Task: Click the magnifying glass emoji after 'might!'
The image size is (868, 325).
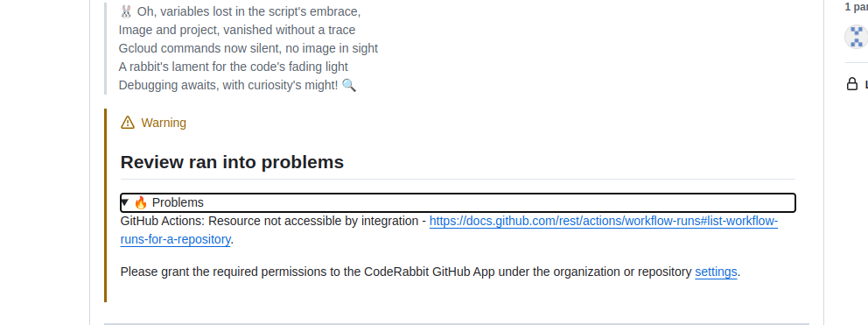Action: point(349,85)
